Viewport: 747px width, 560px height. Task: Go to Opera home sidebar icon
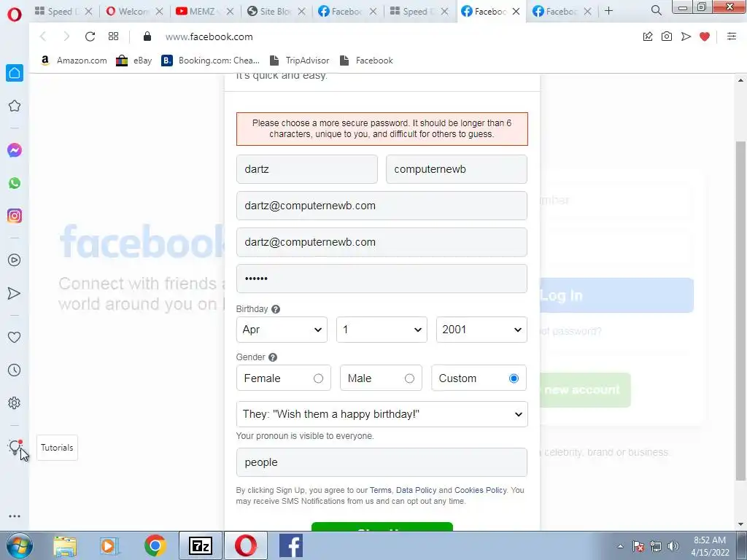pyautogui.click(x=15, y=73)
